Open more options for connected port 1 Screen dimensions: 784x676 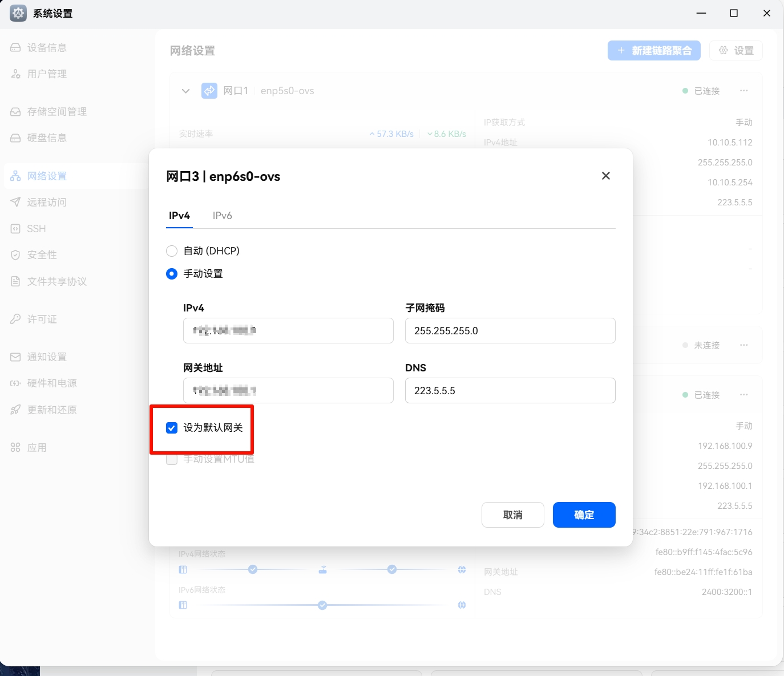tap(743, 91)
